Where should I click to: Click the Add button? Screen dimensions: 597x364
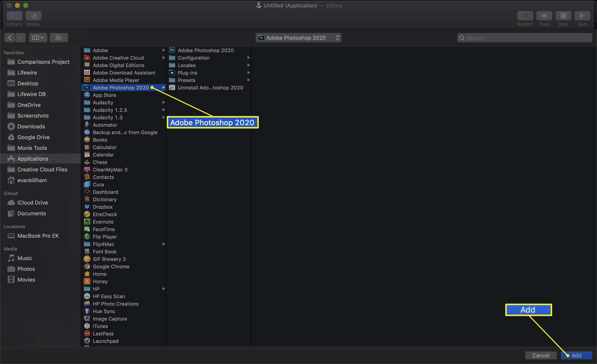pyautogui.click(x=576, y=355)
